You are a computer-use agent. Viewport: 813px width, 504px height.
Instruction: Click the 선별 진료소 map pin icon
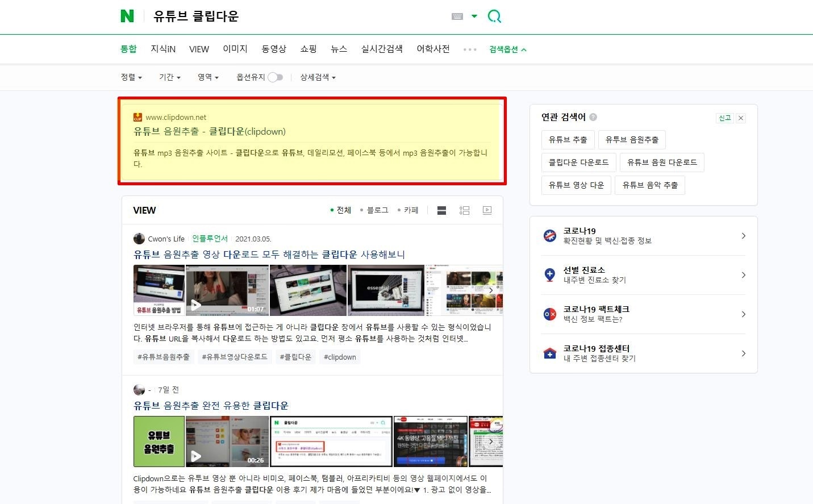[550, 275]
